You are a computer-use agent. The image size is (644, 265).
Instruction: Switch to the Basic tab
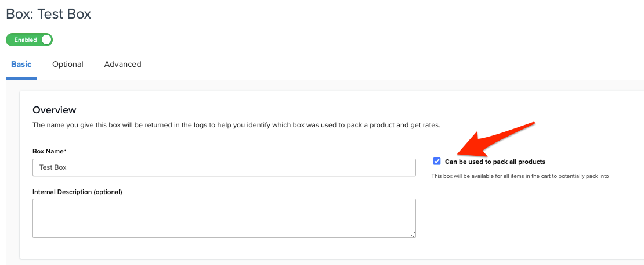pos(21,65)
